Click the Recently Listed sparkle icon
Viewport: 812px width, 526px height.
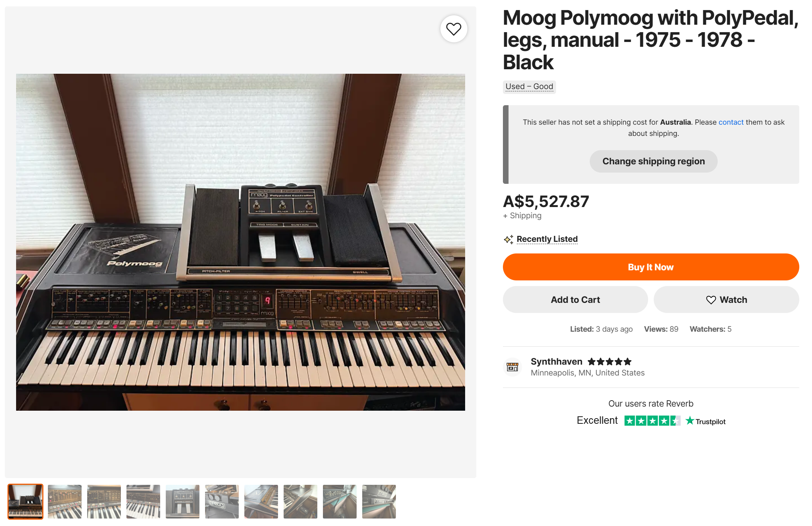[x=509, y=239]
